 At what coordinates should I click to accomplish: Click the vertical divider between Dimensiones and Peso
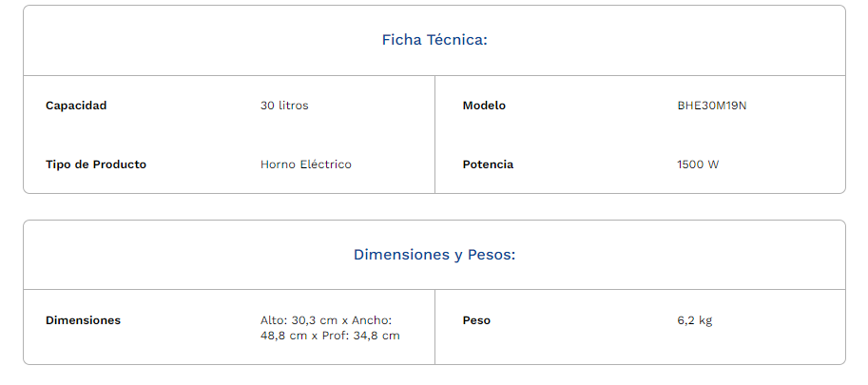tap(434, 326)
